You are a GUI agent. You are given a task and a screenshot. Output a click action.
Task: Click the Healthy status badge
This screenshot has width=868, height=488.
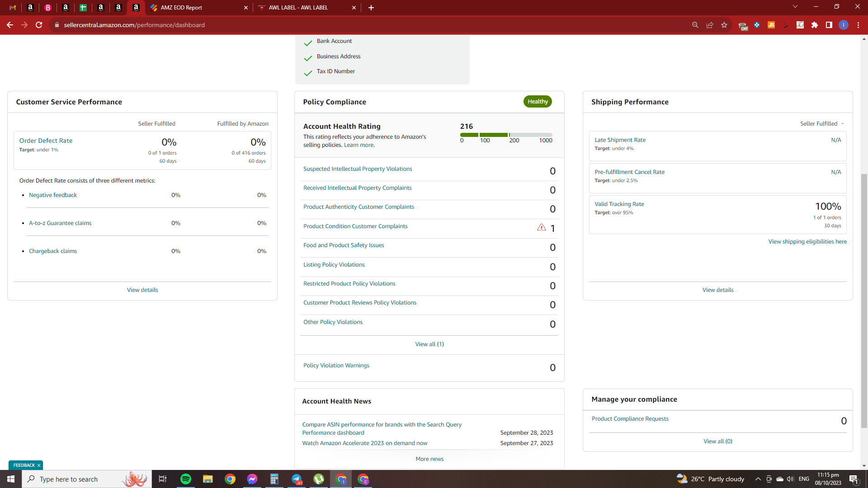tap(538, 101)
